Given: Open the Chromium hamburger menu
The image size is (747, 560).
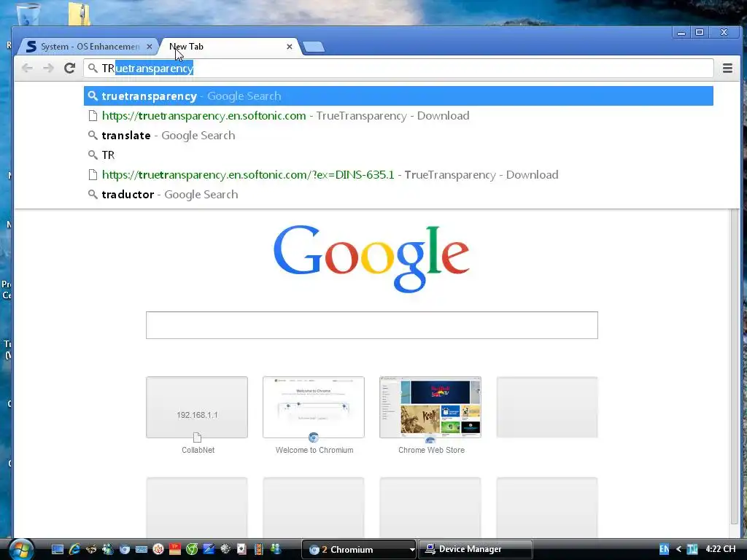Looking at the screenshot, I should (727, 68).
